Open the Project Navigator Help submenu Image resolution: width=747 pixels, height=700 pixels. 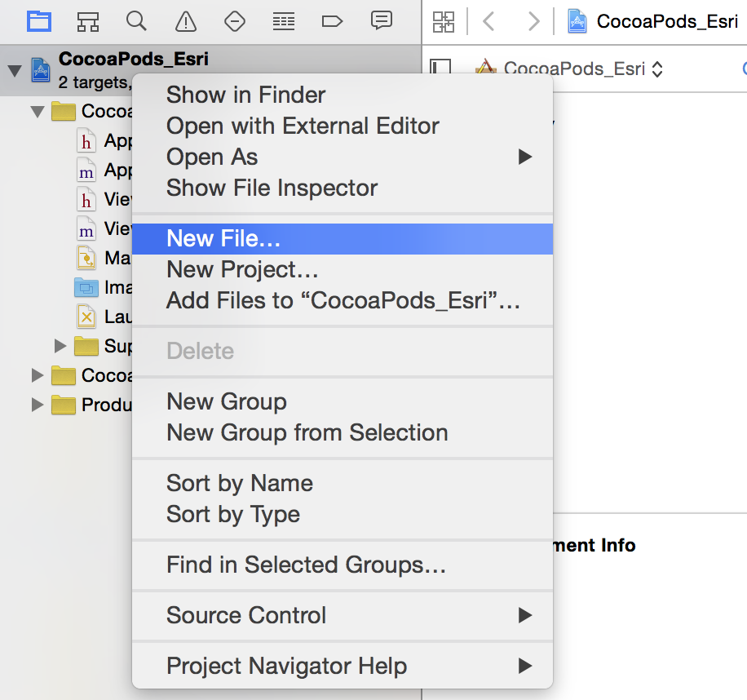(x=343, y=666)
